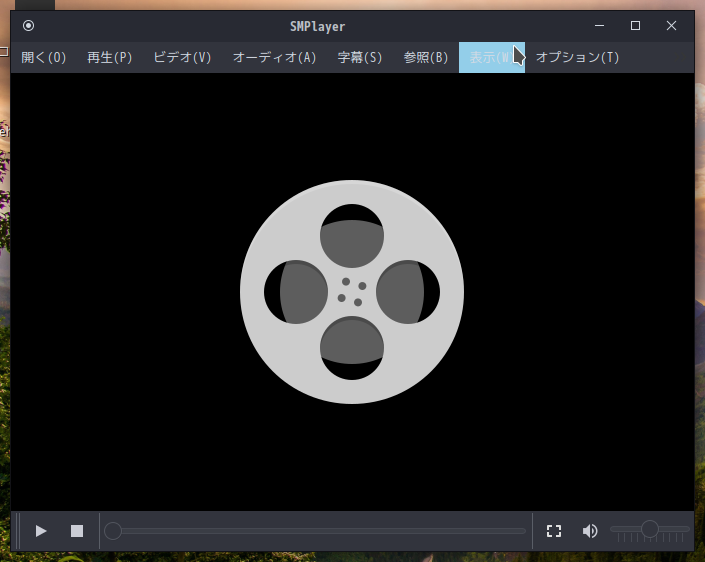
Task: Open the オーディオ(A) menu
Action: [274, 58]
